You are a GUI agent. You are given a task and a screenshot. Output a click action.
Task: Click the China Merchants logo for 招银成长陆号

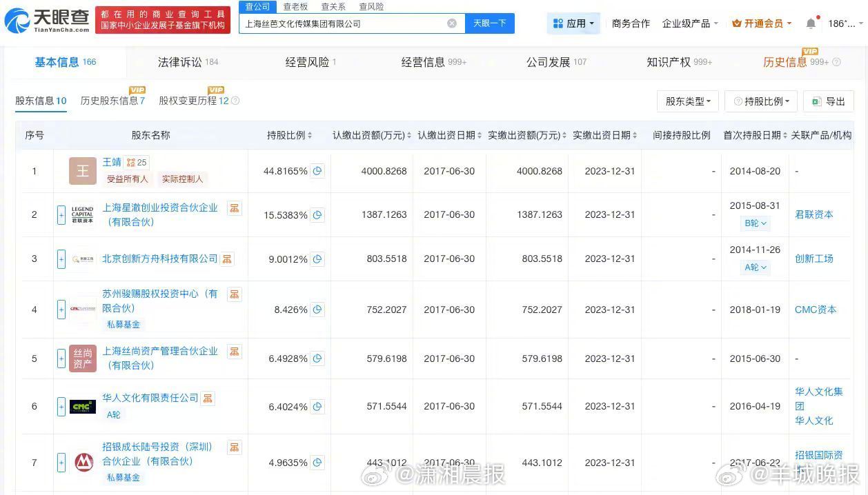83,463
